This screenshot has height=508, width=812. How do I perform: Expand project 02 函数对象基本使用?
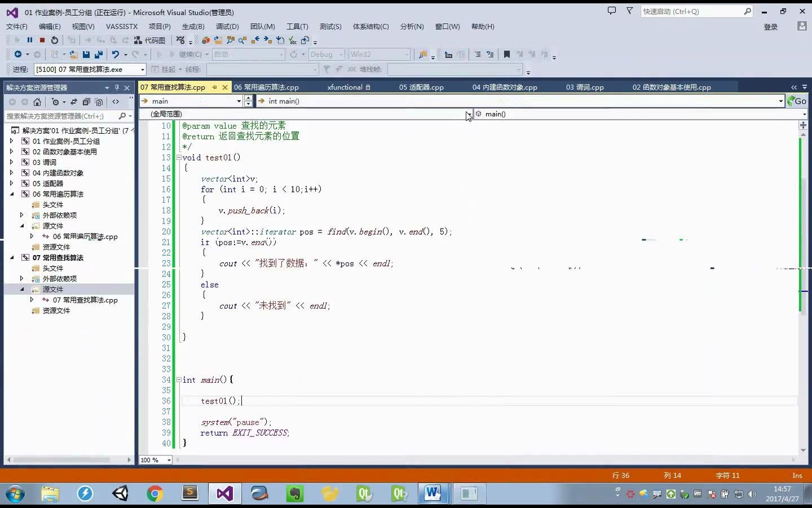click(12, 152)
